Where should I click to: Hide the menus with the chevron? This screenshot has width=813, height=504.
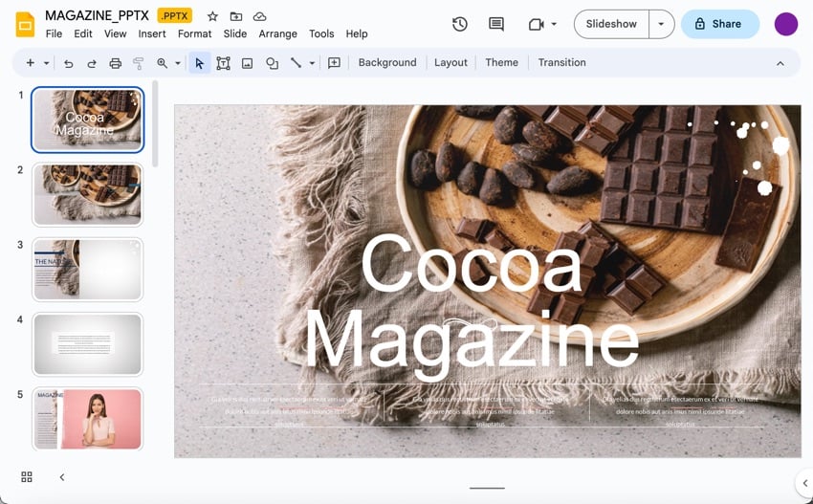780,63
